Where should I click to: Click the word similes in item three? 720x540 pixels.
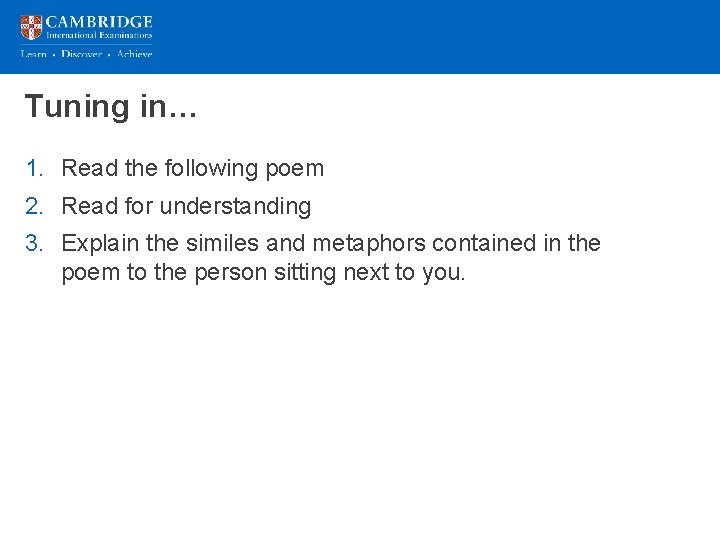pos(222,243)
